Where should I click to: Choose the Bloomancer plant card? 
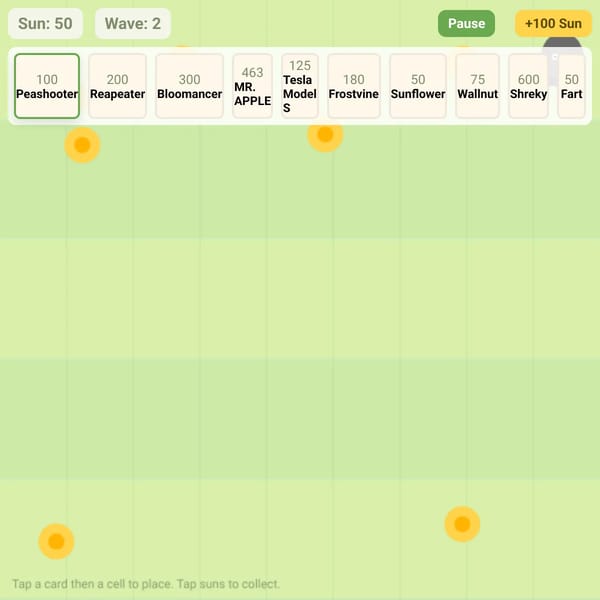(189, 86)
